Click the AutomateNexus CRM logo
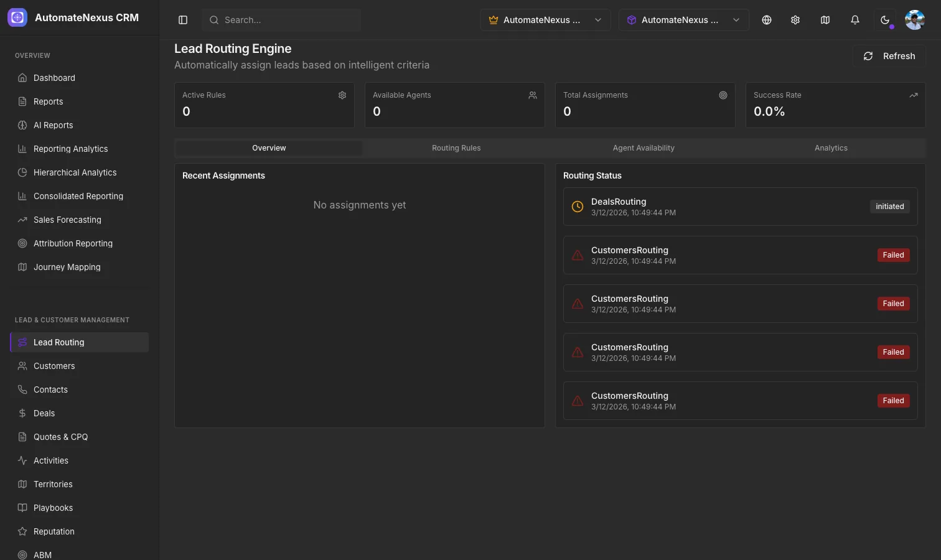 coord(17,17)
